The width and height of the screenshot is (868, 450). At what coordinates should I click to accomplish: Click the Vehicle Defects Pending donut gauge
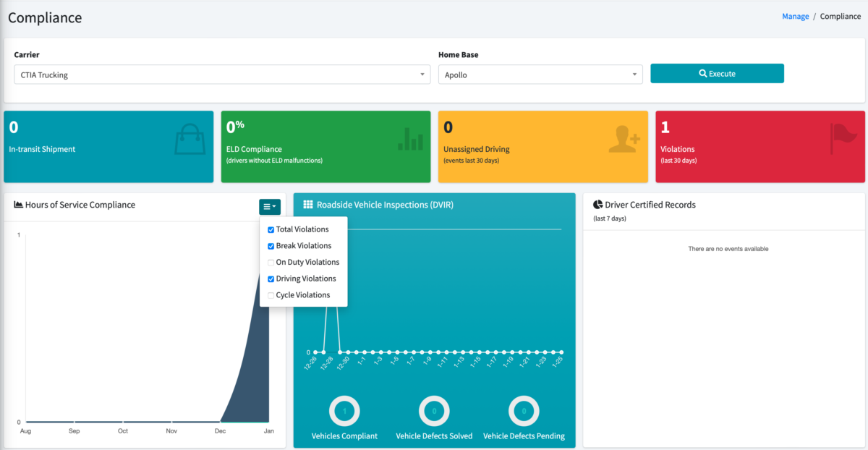tap(524, 411)
